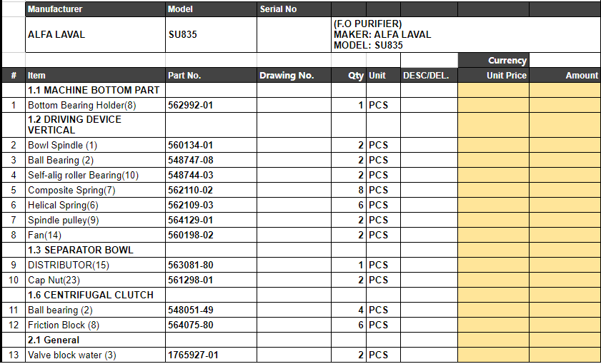The height and width of the screenshot is (364, 601).
Task: Click the Helical Spring(6) item cell
Action: (x=96, y=205)
